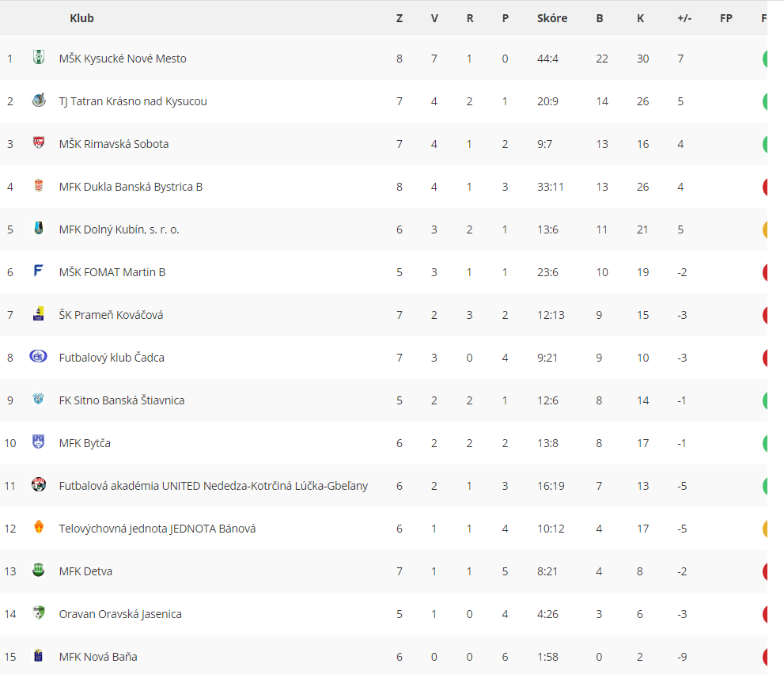Image resolution: width=784 pixels, height=675 pixels.
Task: Click the Skóre column header
Action: [x=552, y=18]
